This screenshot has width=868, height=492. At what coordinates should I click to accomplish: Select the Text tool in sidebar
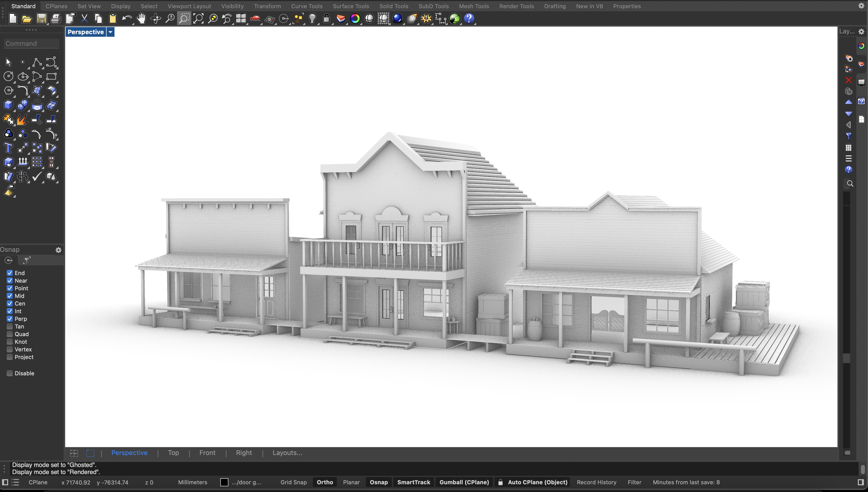click(8, 148)
